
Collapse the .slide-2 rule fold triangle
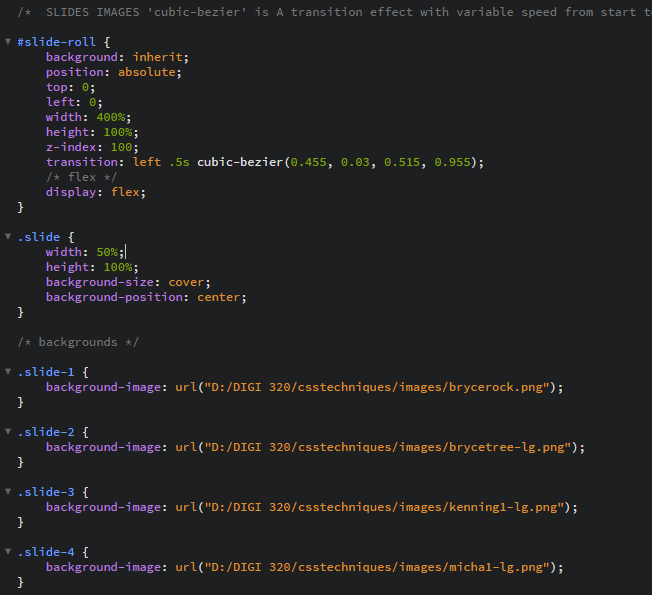[9, 432]
